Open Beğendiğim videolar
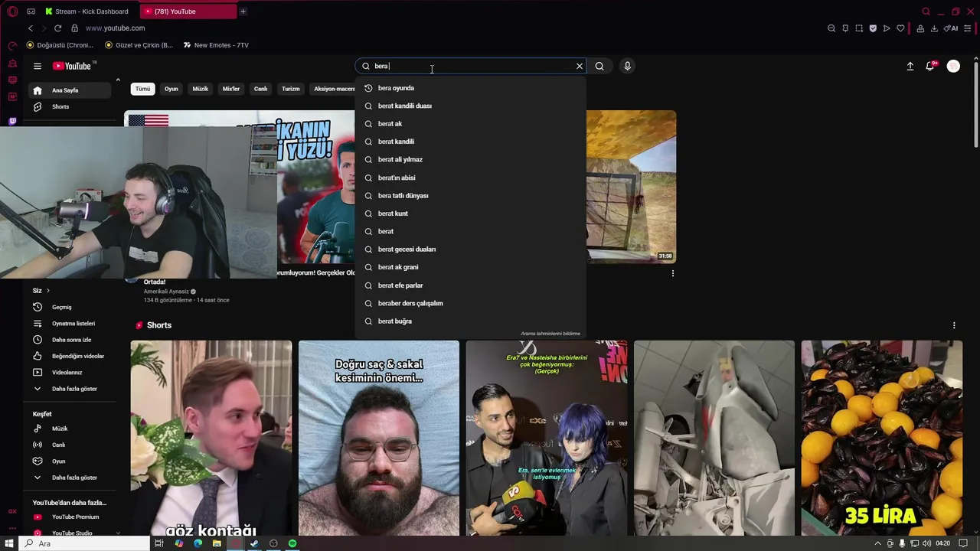This screenshot has height=551, width=980. [x=70, y=356]
